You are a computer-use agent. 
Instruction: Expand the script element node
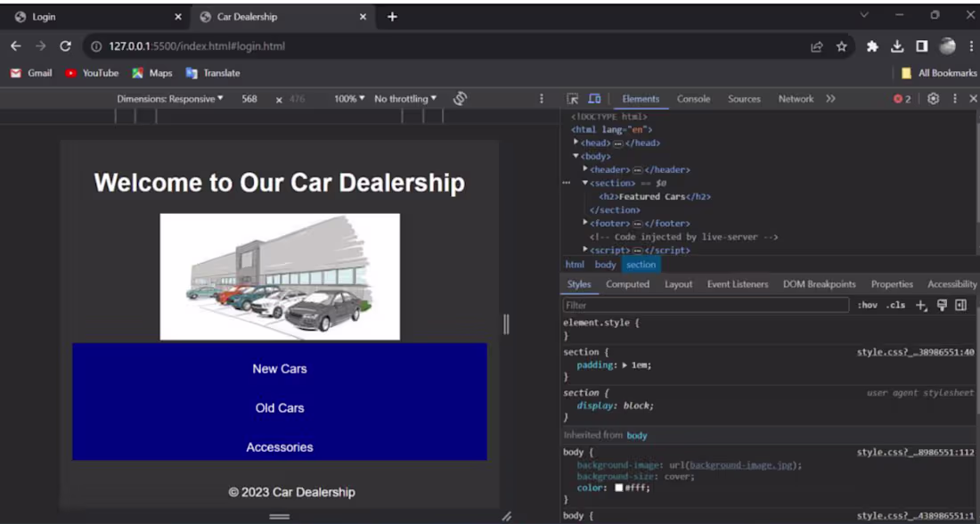click(585, 250)
